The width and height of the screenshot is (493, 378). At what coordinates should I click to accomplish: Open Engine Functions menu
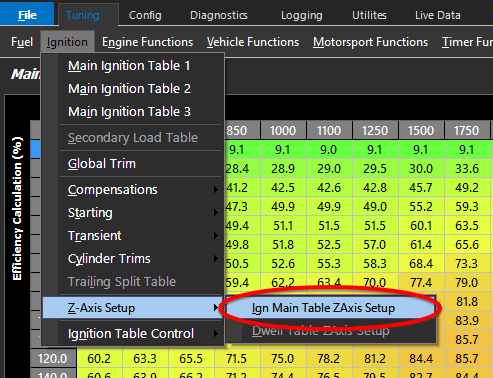coord(147,42)
